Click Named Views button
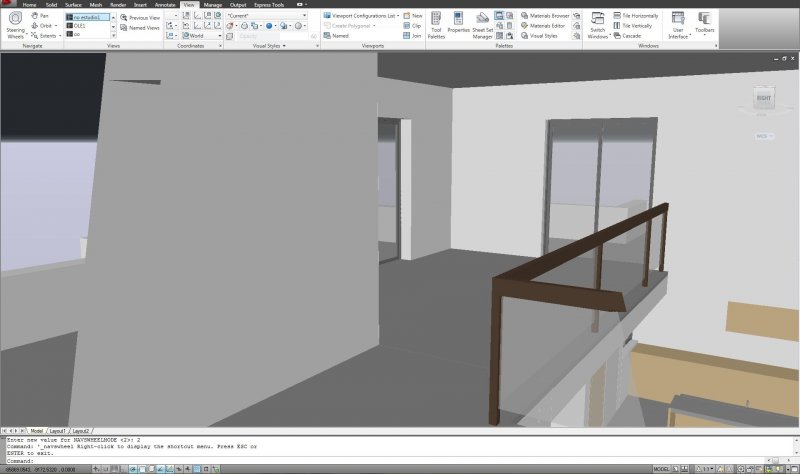Screen dimensions: 800x474 tap(143, 28)
